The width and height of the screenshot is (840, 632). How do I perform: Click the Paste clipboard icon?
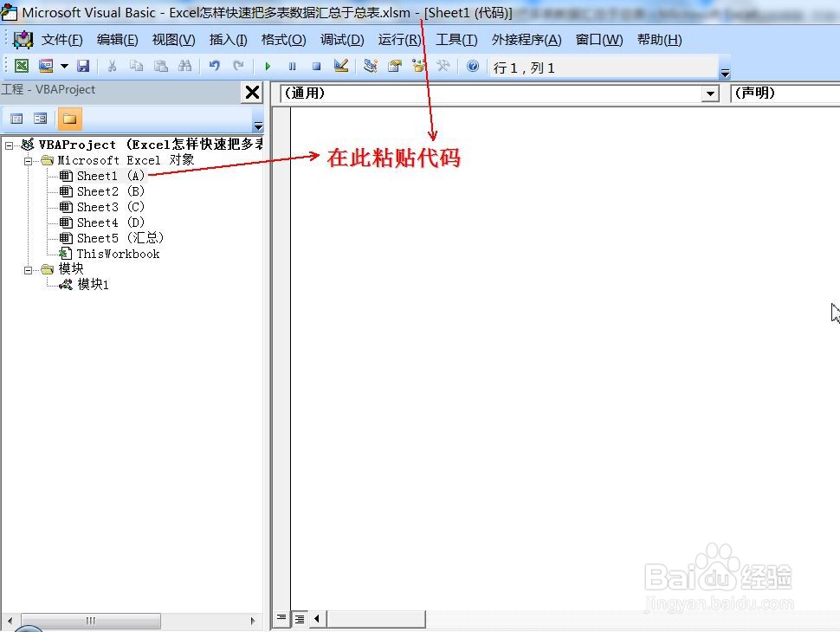point(161,66)
